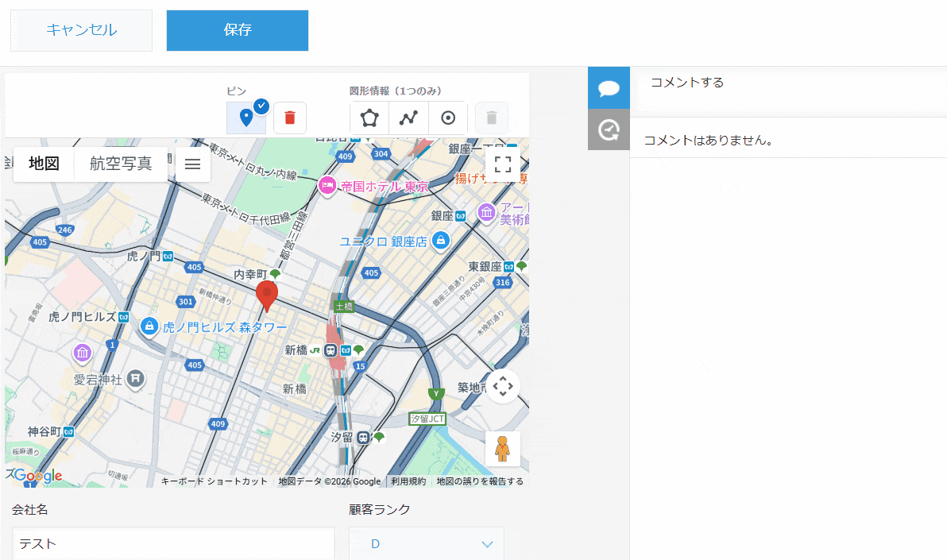The image size is (947, 560).
Task: Click the Pegman street view icon
Action: pyautogui.click(x=503, y=448)
